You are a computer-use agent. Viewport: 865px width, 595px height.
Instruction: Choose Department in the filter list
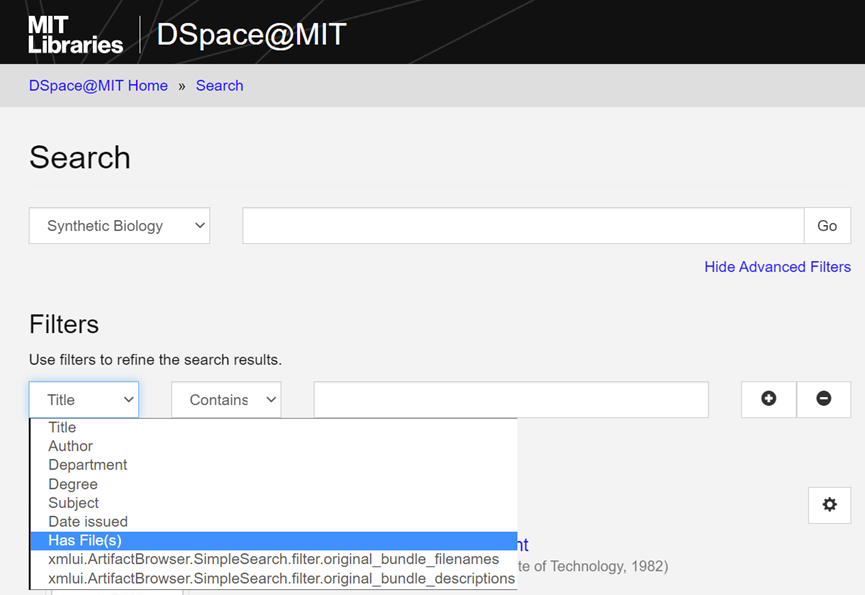(274, 465)
